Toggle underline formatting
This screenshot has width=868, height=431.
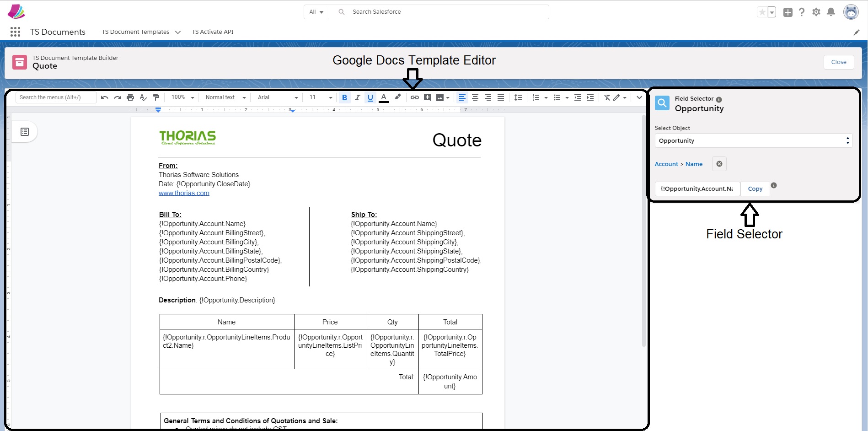click(x=370, y=97)
